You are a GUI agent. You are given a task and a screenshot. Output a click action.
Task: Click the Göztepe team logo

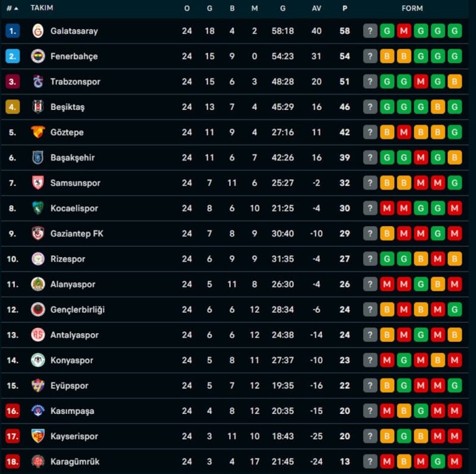38,132
